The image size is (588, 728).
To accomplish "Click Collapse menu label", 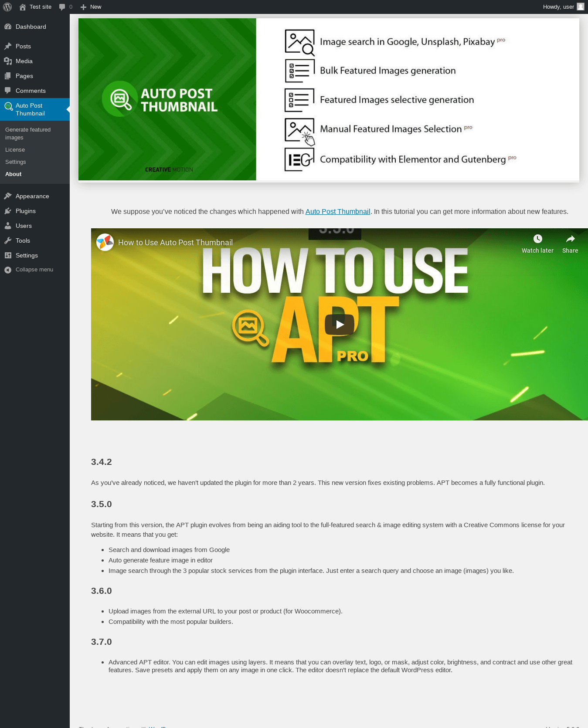I will (34, 270).
